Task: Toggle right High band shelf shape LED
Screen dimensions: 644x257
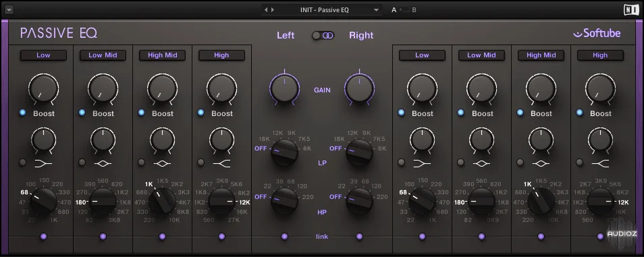Action: point(579,163)
